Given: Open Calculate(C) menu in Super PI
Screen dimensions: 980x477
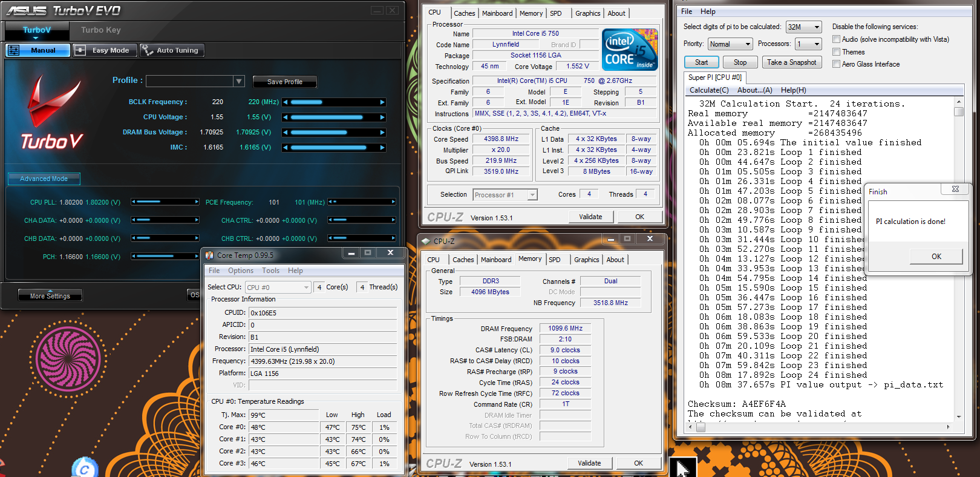Looking at the screenshot, I should tap(709, 90).
